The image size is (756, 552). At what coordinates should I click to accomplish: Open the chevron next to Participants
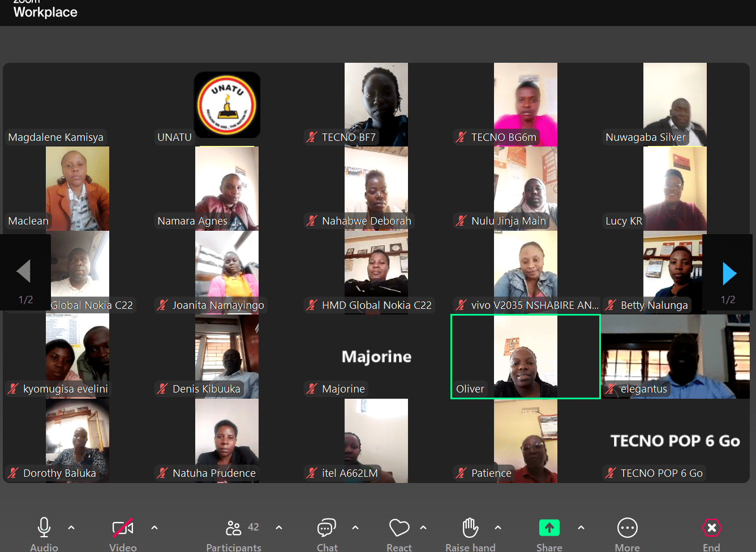click(279, 528)
